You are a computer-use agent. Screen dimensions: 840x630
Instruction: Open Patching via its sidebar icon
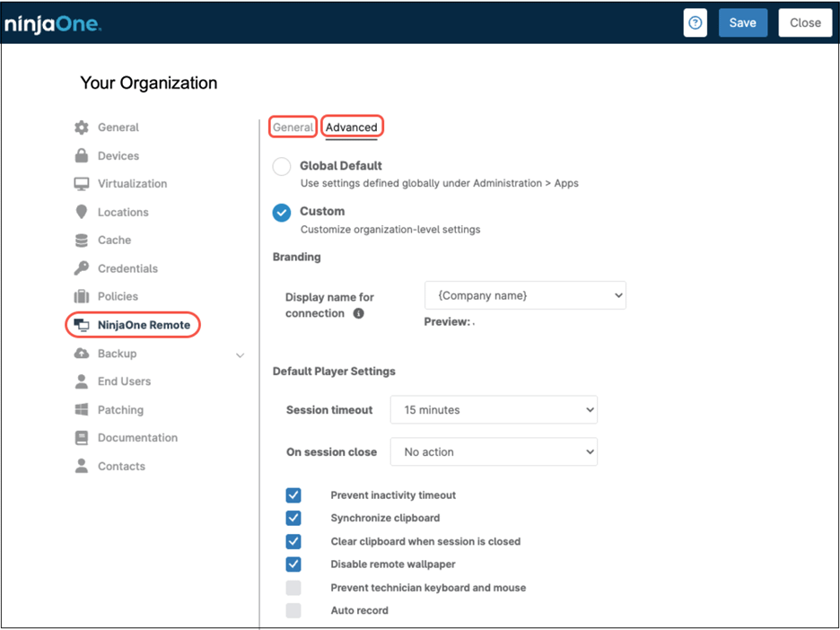coord(83,409)
